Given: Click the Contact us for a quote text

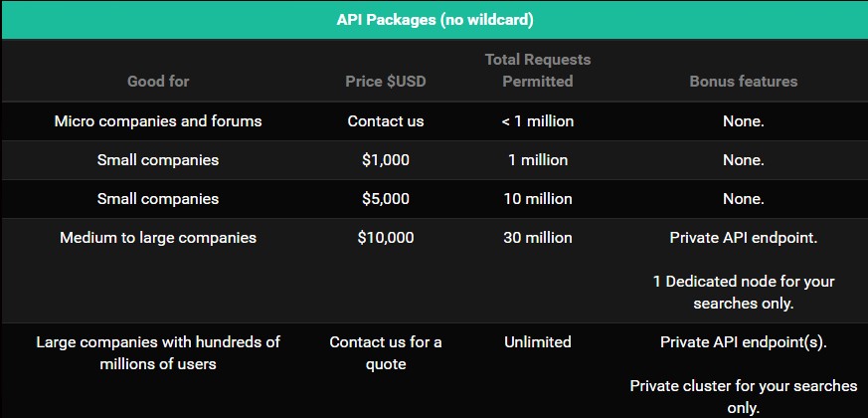Looking at the screenshot, I should pyautogui.click(x=386, y=352).
